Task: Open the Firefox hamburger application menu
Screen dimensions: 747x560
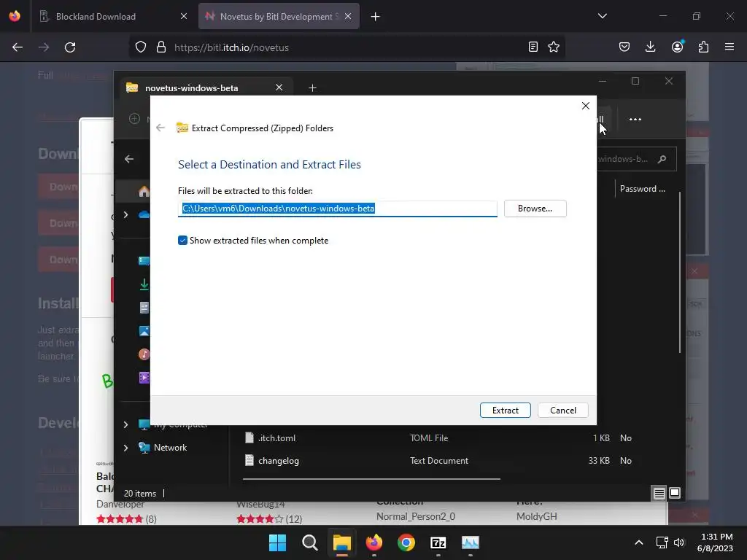Action: 729,47
